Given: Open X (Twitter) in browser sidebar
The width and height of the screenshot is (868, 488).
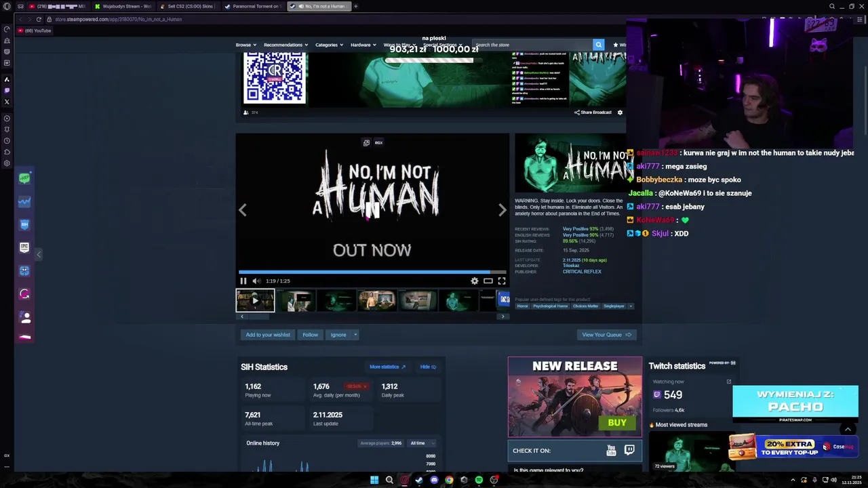Looking at the screenshot, I should click(x=7, y=102).
